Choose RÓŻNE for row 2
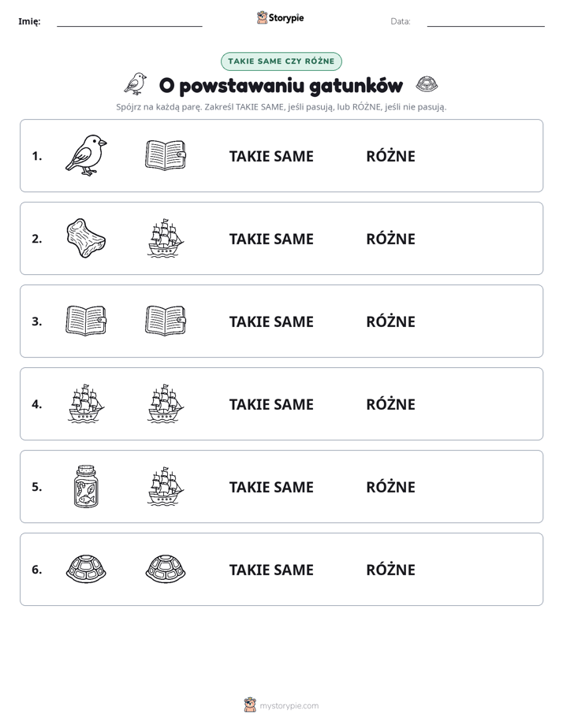This screenshot has width=563, height=728. [390, 238]
